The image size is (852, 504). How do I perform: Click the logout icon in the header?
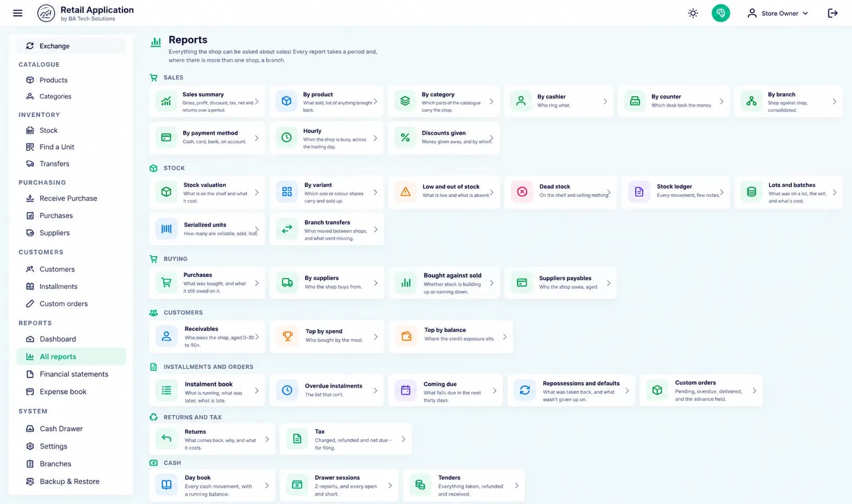coord(833,13)
